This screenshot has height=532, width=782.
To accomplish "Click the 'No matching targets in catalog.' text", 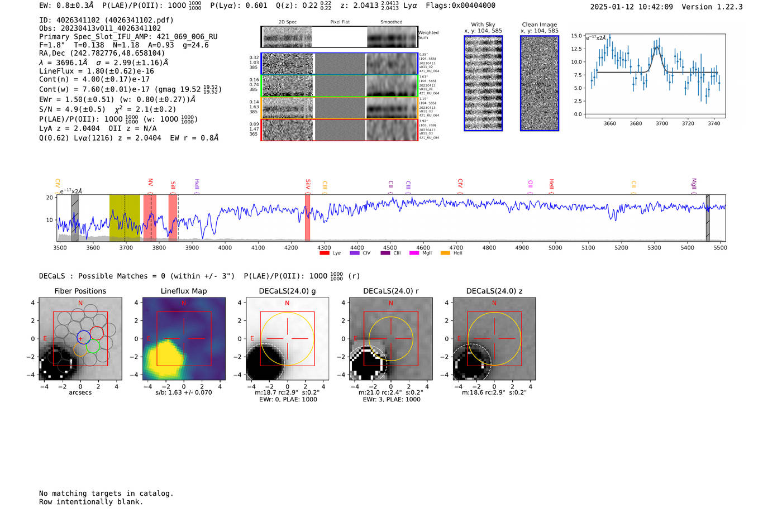I will tap(106, 493).
